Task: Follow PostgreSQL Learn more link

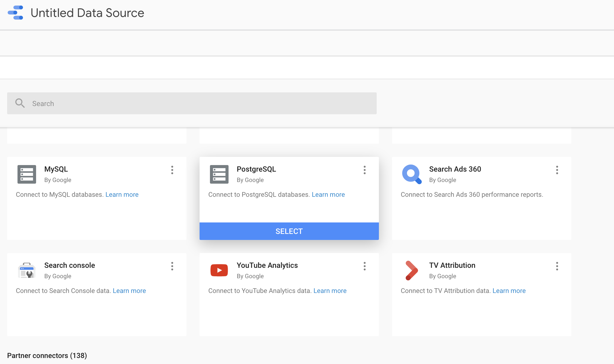Action: (x=328, y=195)
